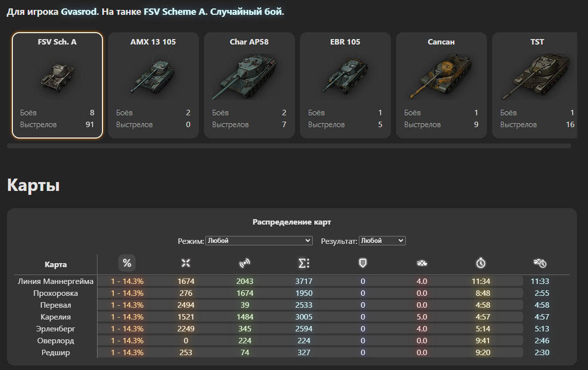Select the TST tank card
Viewport: 588px width, 370px height.
point(535,85)
